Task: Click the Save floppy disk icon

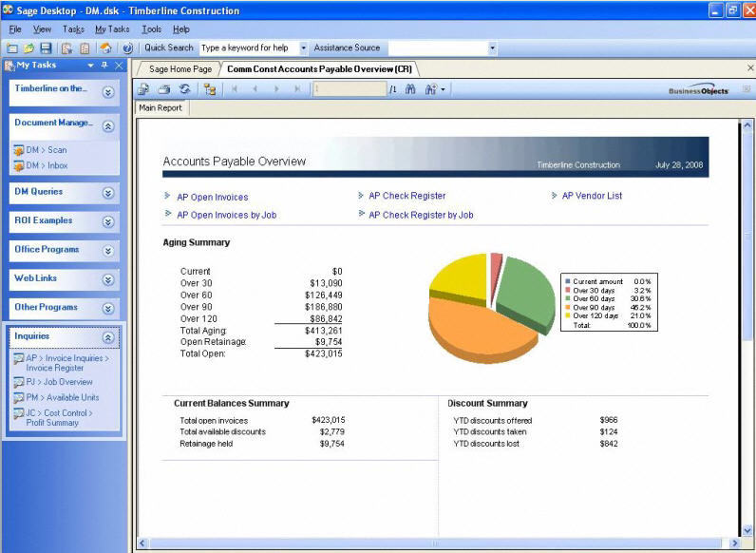Action: pos(46,48)
